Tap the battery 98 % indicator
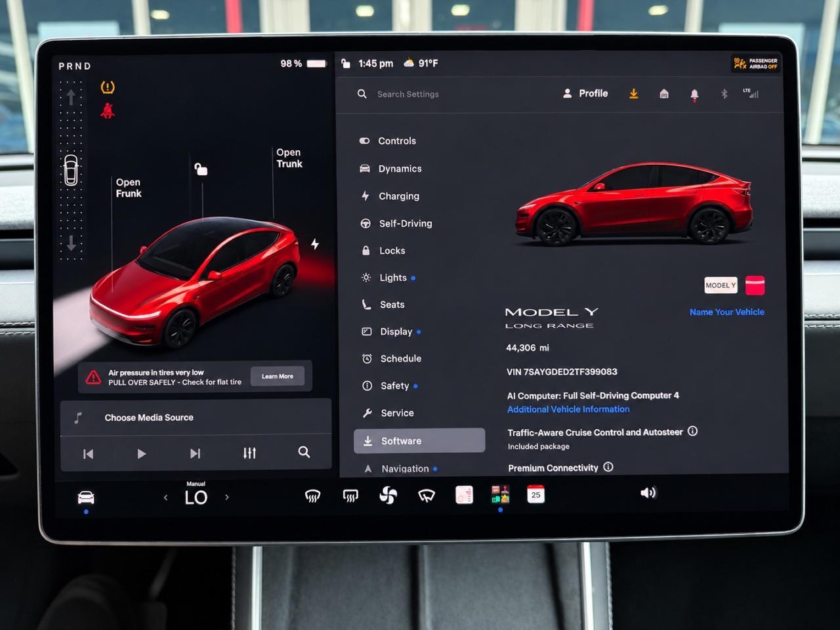The height and width of the screenshot is (630, 840). coord(303,64)
